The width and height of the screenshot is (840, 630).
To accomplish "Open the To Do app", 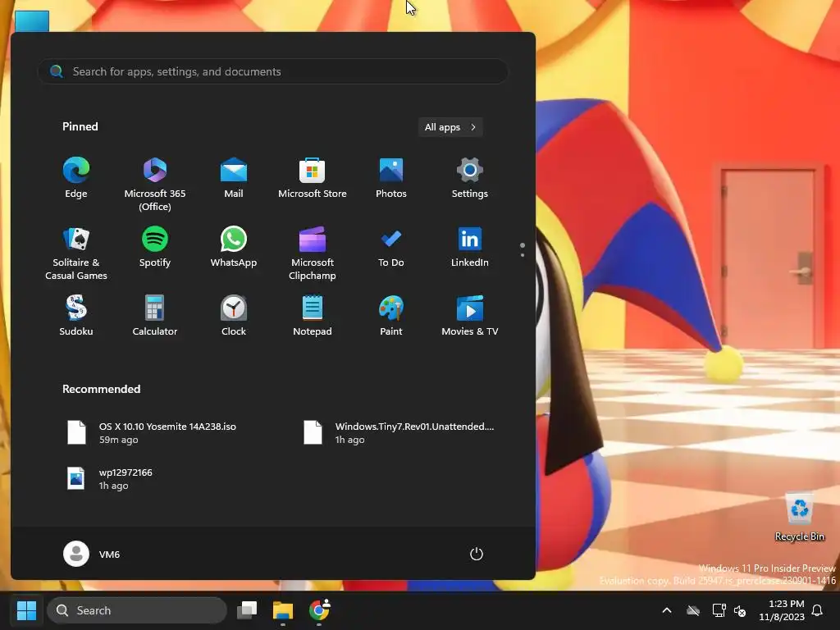I will (x=391, y=247).
